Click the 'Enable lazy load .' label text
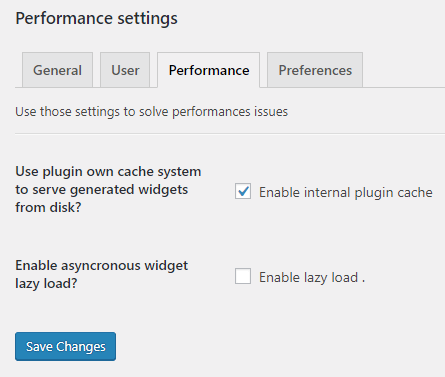Image resolution: width=445 pixels, height=377 pixels. pos(312,277)
